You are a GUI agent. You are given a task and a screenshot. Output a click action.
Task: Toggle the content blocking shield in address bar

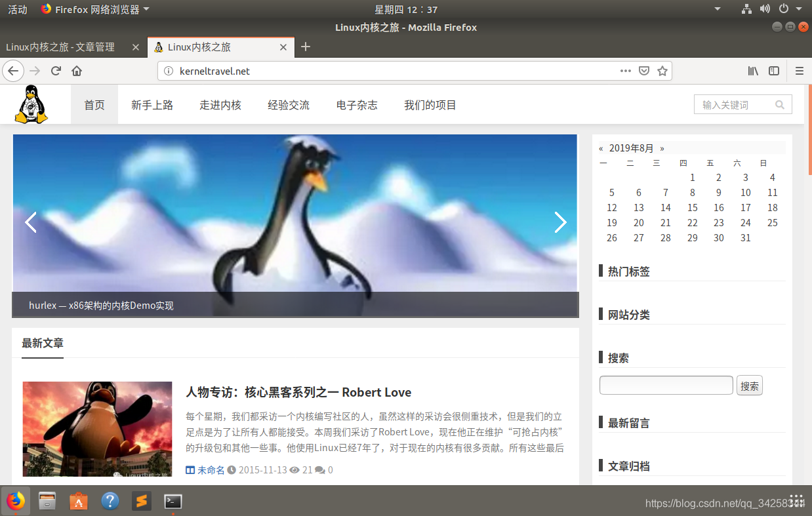point(644,71)
